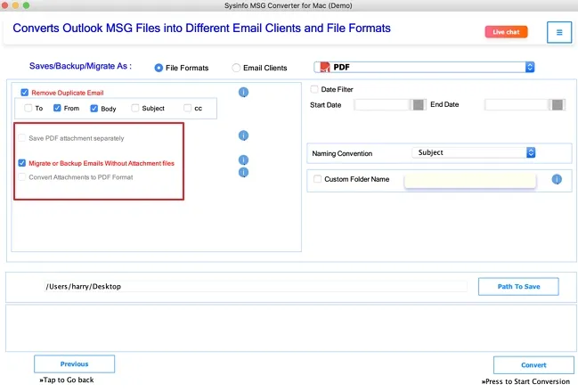Image resolution: width=578 pixels, height=392 pixels.
Task: Click the Tap to Go back hint
Action: coord(67,380)
